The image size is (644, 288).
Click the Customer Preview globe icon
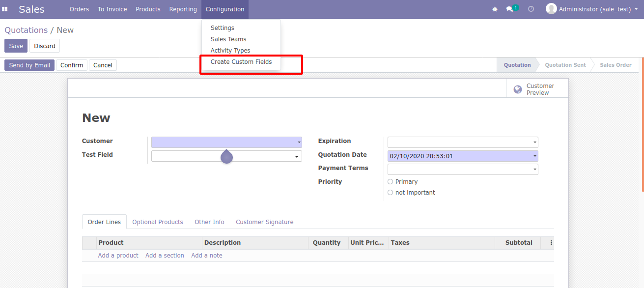[x=518, y=89]
